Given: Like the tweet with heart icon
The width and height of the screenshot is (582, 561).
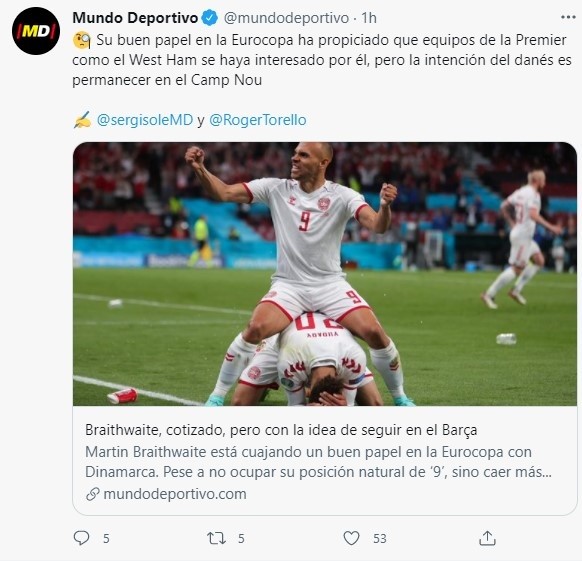Looking at the screenshot, I should 351,538.
